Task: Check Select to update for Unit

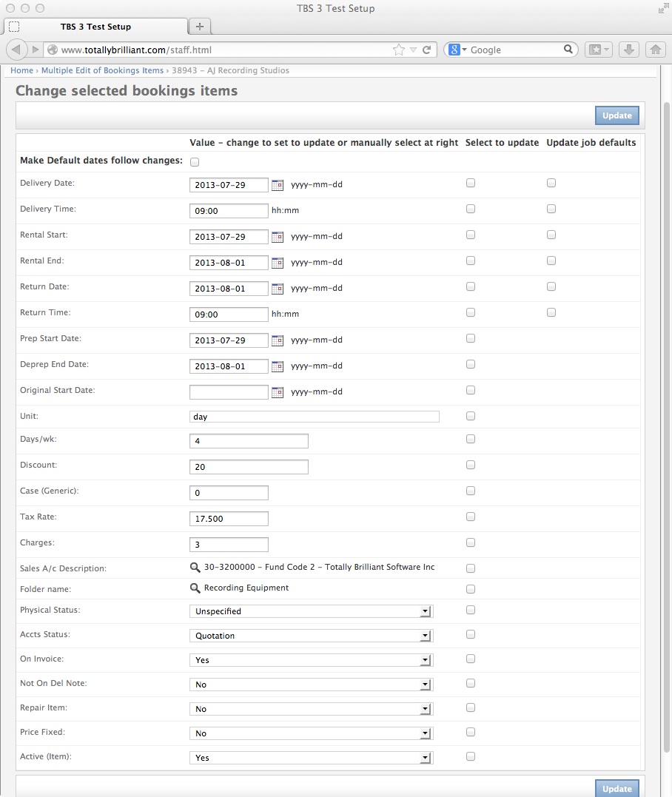Action: pos(471,417)
